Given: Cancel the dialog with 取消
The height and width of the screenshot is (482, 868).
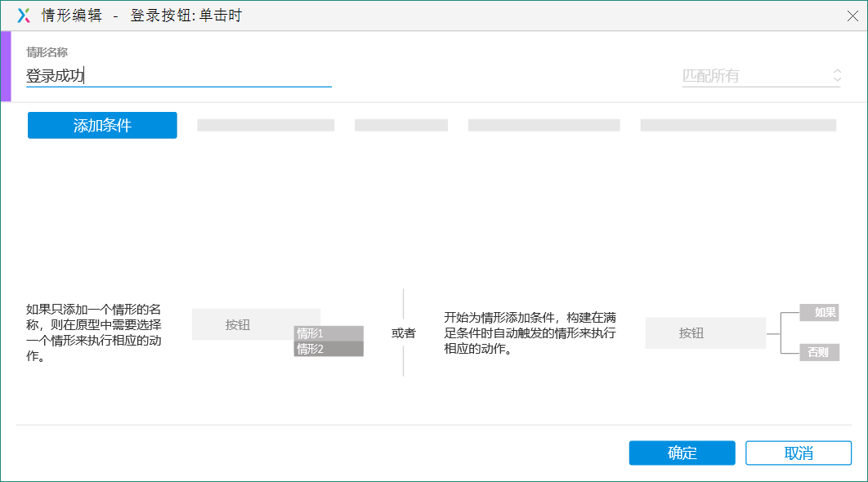Looking at the screenshot, I should 799,453.
